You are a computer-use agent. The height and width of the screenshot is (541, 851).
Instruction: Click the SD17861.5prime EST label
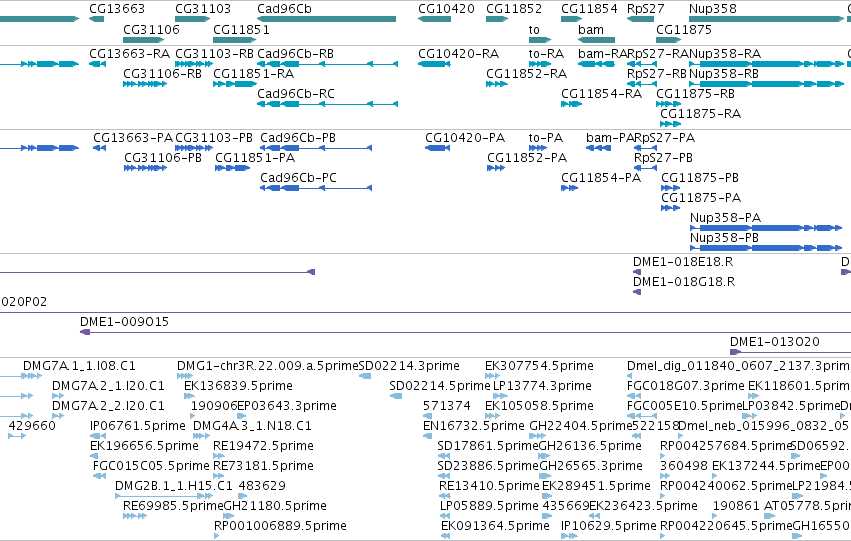(x=488, y=446)
